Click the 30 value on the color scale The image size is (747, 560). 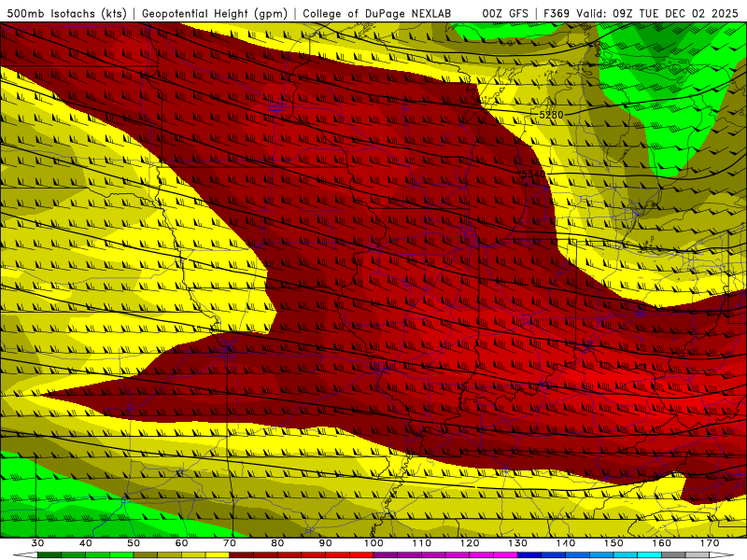point(37,543)
